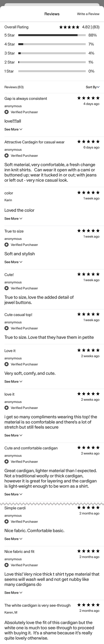Expand See More on 'Cute and comfortable cardigan' review
This screenshot has width=104, height=644.
(x=13, y=494)
